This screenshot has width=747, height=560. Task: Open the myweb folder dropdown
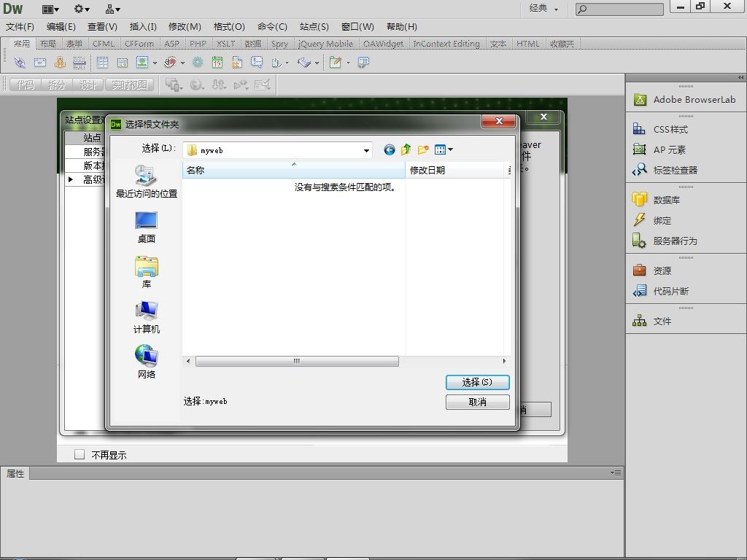coord(366,150)
